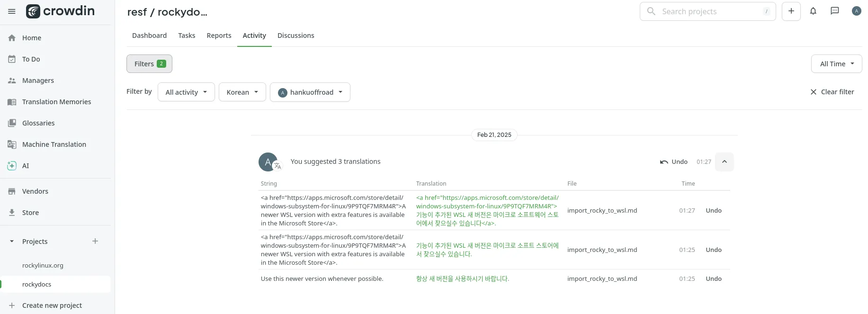
Task: Click the hamburger menu icon
Action: (x=12, y=11)
